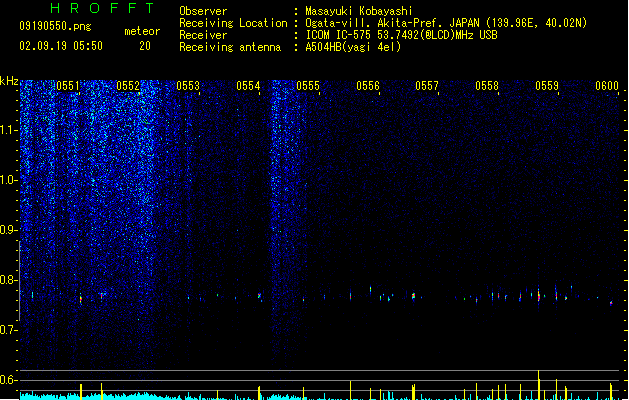Viewport: 629px width, 400px height.
Task: Click the 0559 time marker
Action: click(x=547, y=86)
